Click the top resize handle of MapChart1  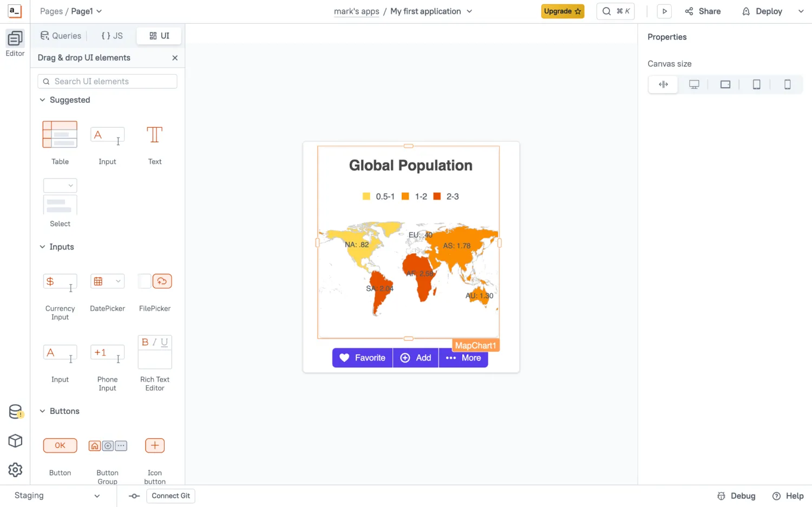point(409,146)
